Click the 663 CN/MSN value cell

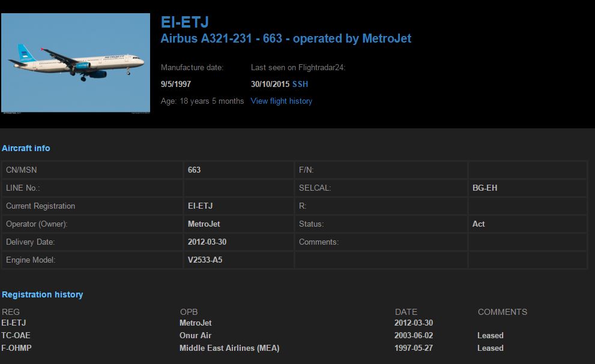pyautogui.click(x=194, y=170)
